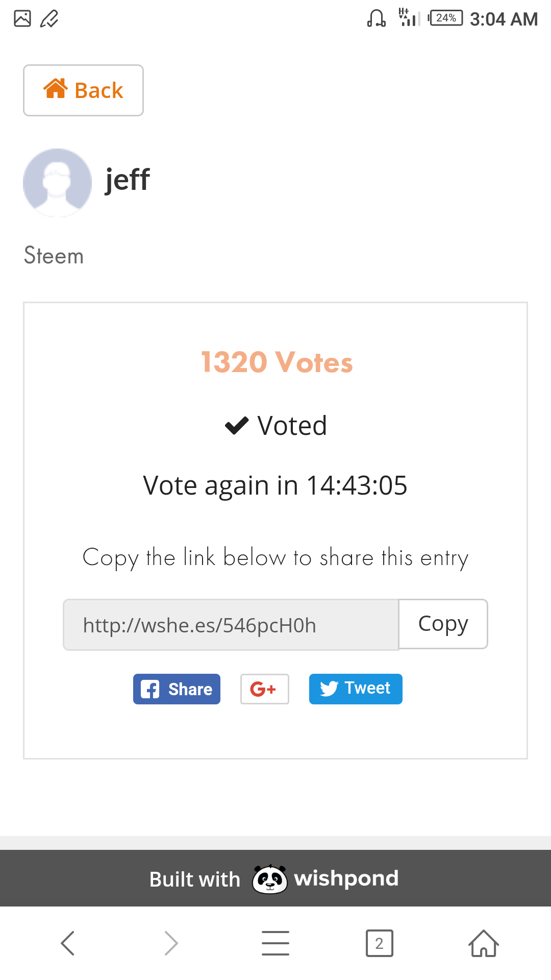Tap the Back home button
Image resolution: width=551 pixels, height=980 pixels.
pyautogui.click(x=83, y=90)
